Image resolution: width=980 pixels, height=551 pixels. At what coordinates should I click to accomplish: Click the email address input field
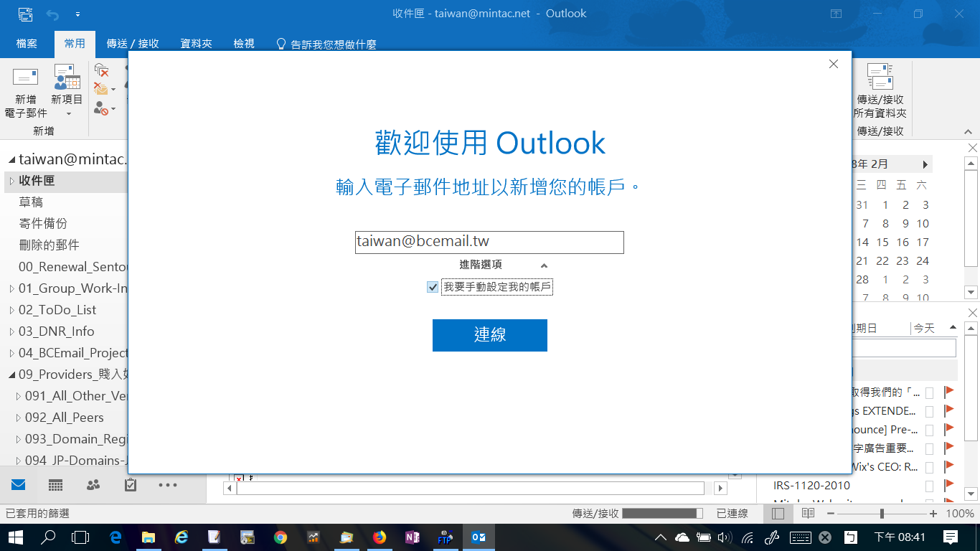(x=489, y=242)
